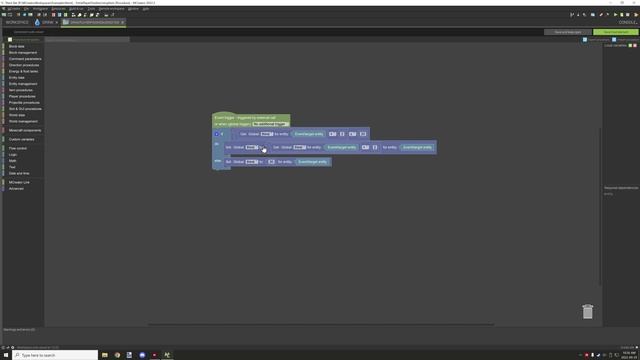Toggle the second checkbox under Save mod element
Viewport: 640px width, 360px height.
point(614,40)
